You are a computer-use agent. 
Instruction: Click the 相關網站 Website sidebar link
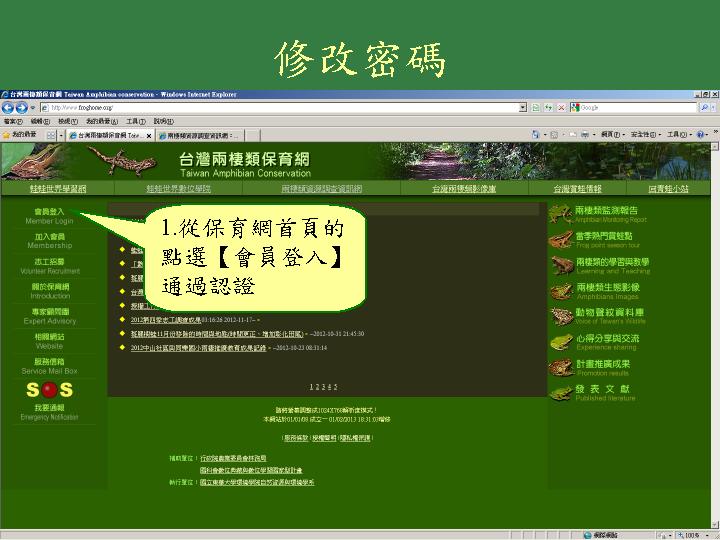coord(49,341)
